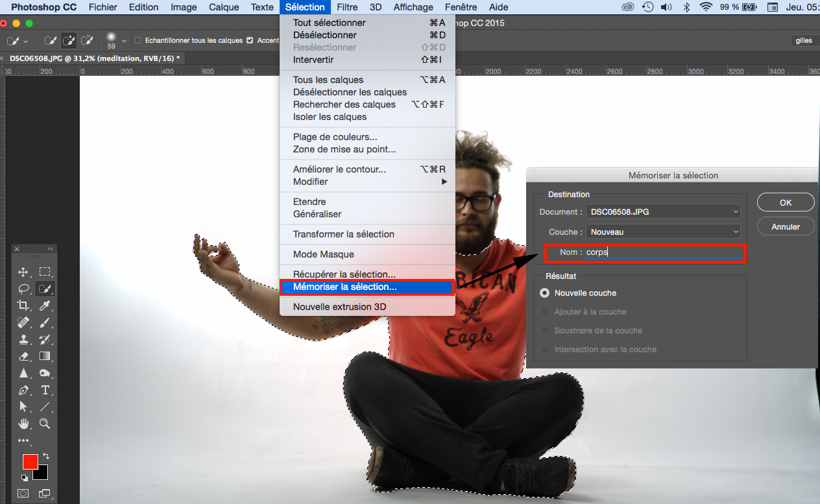Open the Document dropdown showing DSC06508.JPG
This screenshot has width=820, height=504.
(x=663, y=211)
